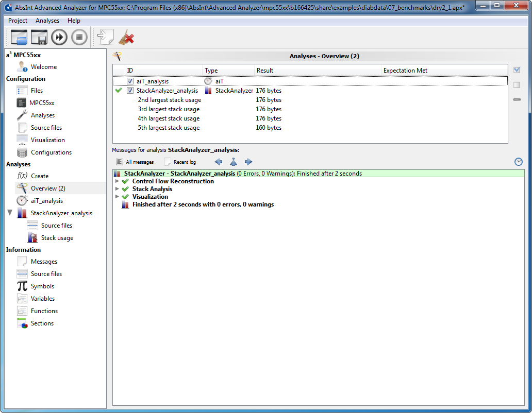The image size is (532, 413).
Task: Collapse StackAnalyzer_analysis tree triangle
Action: coord(10,213)
